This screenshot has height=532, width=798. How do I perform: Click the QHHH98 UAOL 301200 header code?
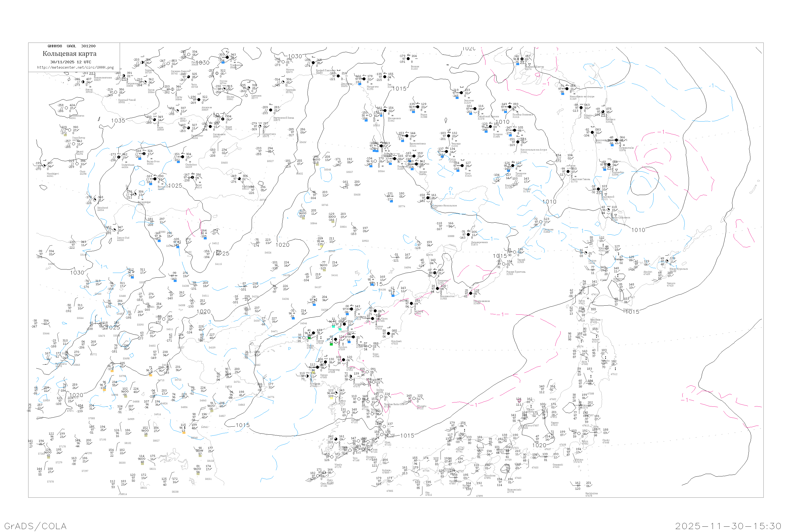point(71,46)
